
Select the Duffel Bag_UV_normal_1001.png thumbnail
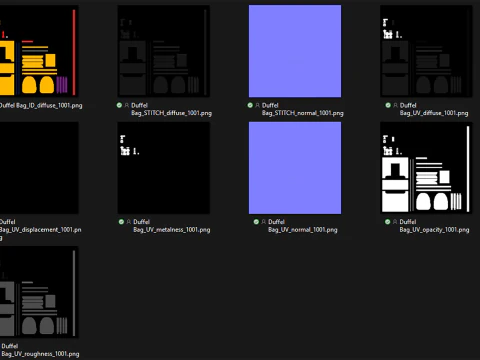pyautogui.click(x=295, y=168)
